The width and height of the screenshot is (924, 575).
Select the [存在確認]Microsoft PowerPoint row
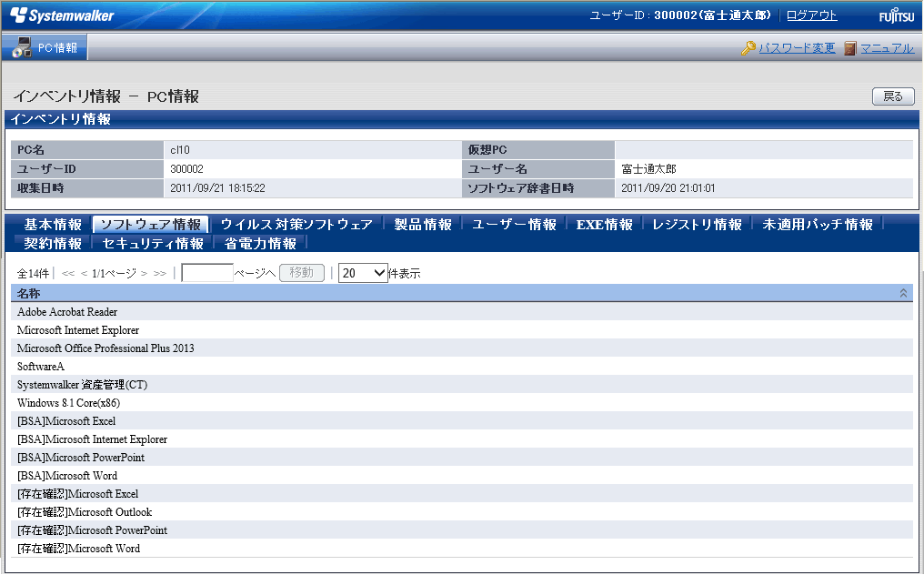tap(462, 530)
